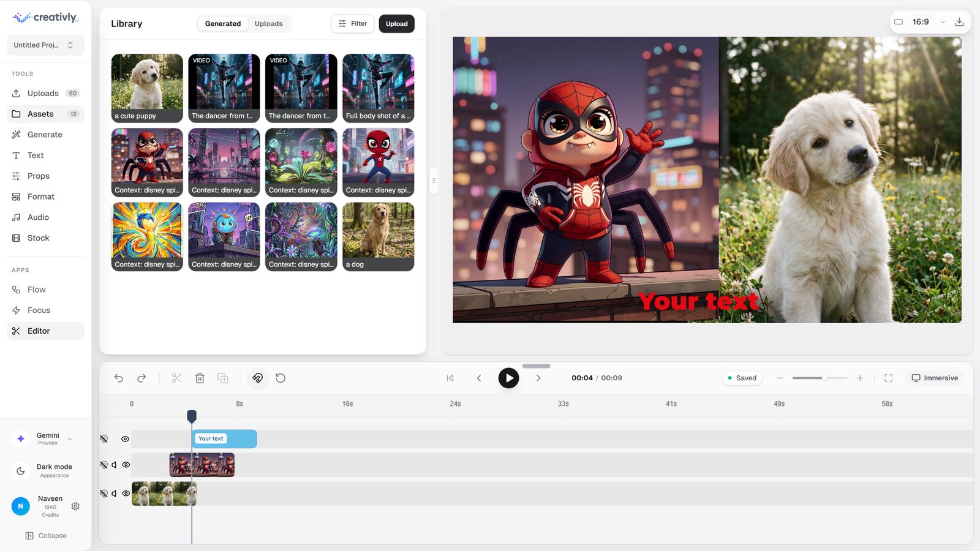Image resolution: width=980 pixels, height=551 pixels.
Task: Download the project using the export icon
Action: pos(959,22)
